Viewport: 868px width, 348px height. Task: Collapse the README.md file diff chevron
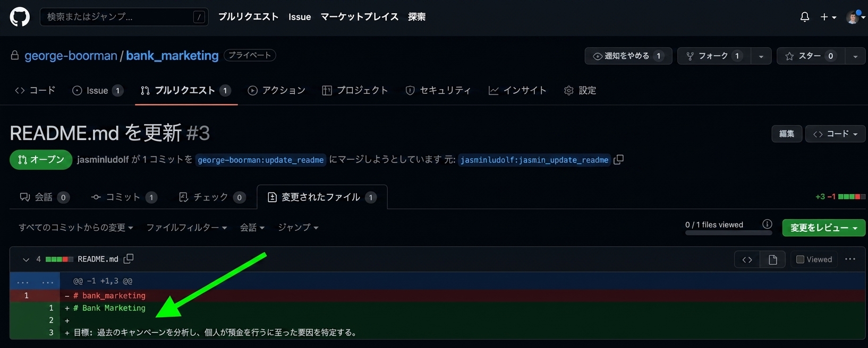tap(25, 259)
